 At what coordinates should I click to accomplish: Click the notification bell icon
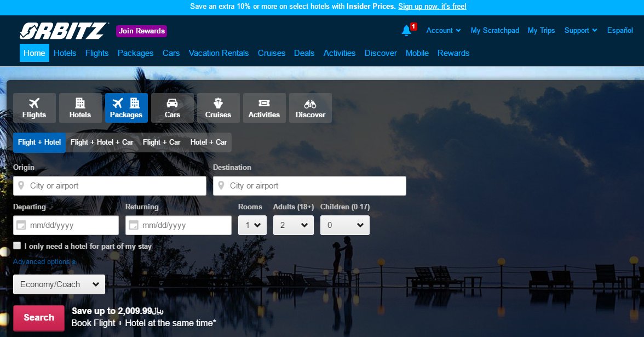pyautogui.click(x=406, y=31)
